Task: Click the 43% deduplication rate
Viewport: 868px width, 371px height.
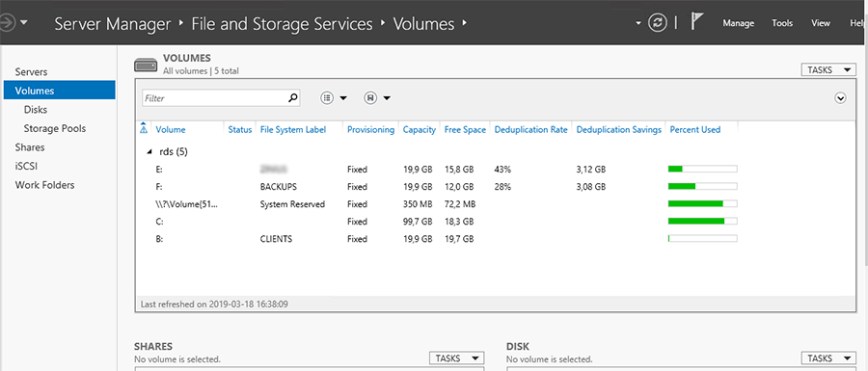Action: [502, 170]
